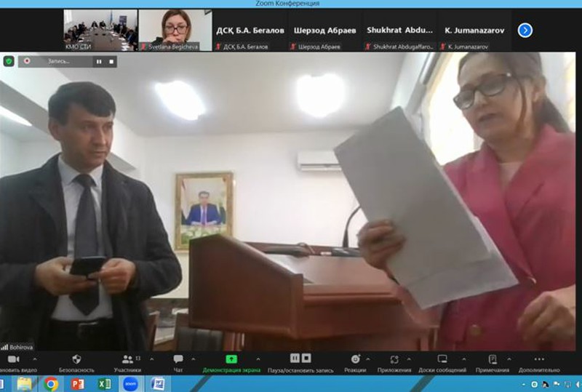This screenshot has height=392, width=582.
Task: Click the green encryption shield icon
Action: [9, 62]
